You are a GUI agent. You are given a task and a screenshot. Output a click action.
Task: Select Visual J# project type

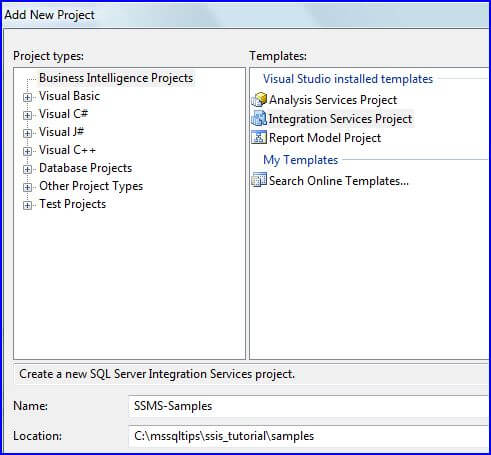(x=61, y=132)
